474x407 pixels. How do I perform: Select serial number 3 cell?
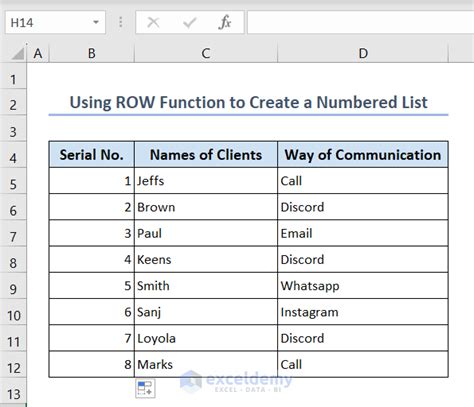(x=92, y=233)
